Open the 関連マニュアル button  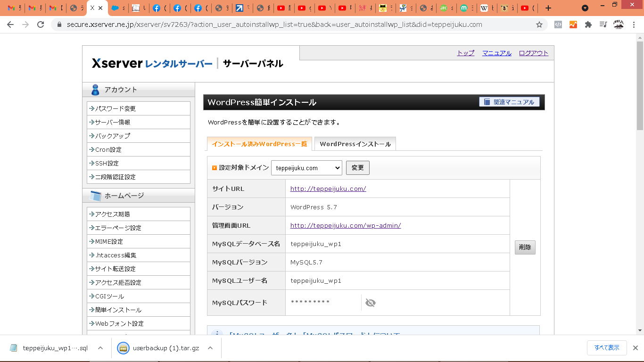click(x=509, y=102)
